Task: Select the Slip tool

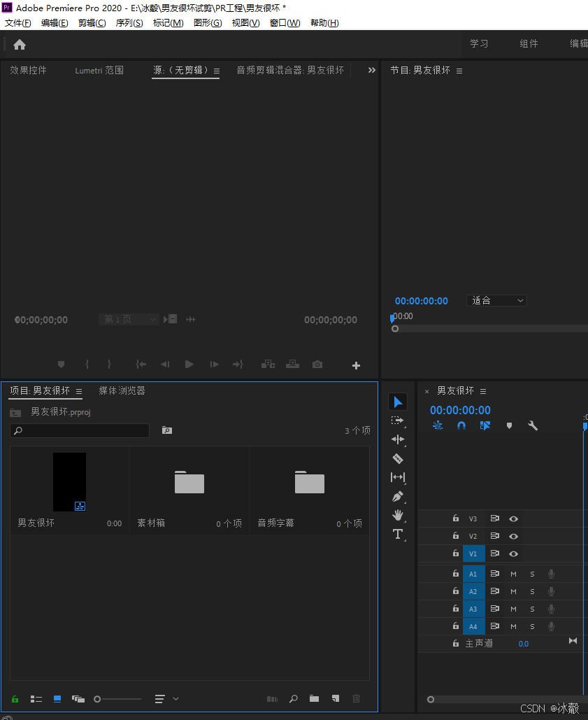Action: coord(398,477)
